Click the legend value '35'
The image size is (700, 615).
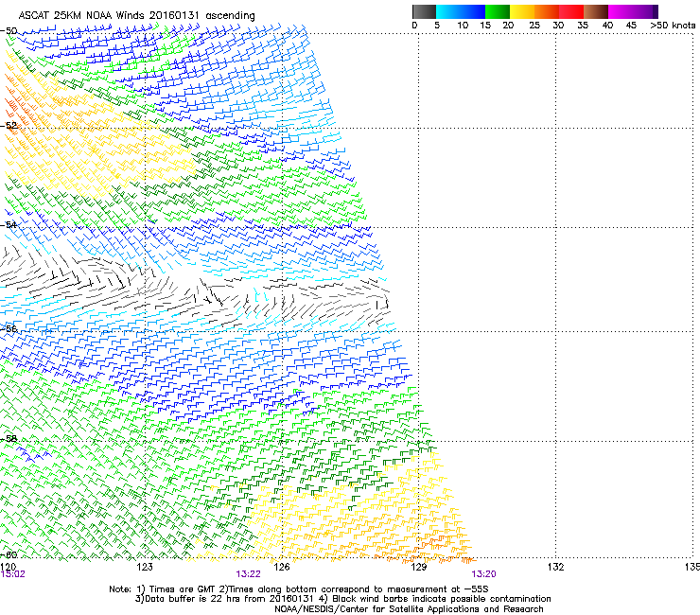coord(583,26)
